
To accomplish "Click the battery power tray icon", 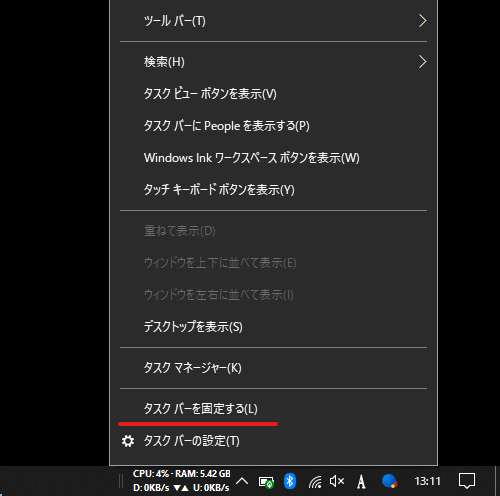I will click(266, 482).
